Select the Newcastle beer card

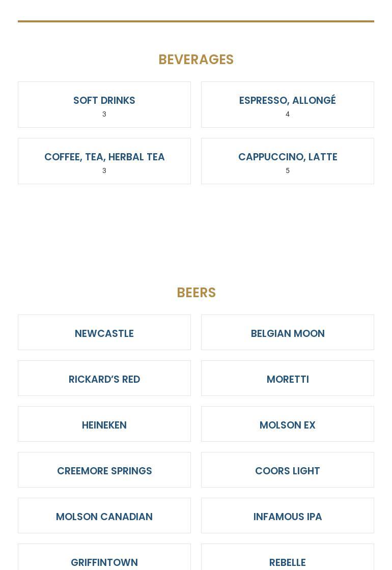[104, 333]
